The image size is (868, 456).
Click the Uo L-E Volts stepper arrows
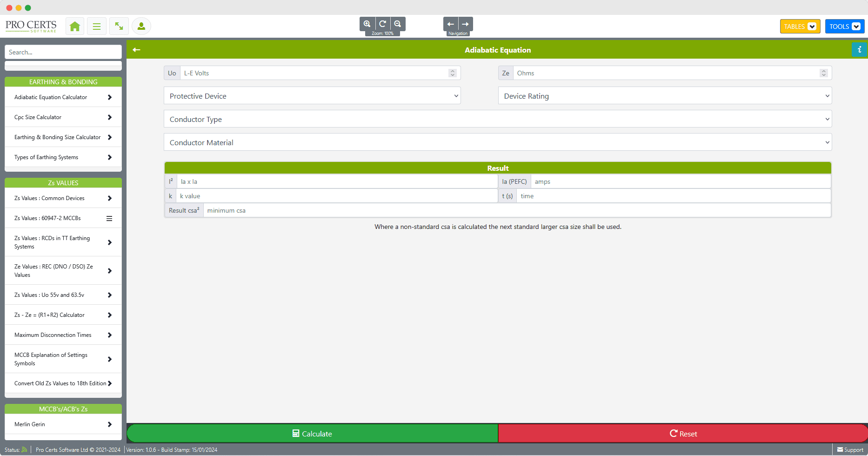point(452,73)
